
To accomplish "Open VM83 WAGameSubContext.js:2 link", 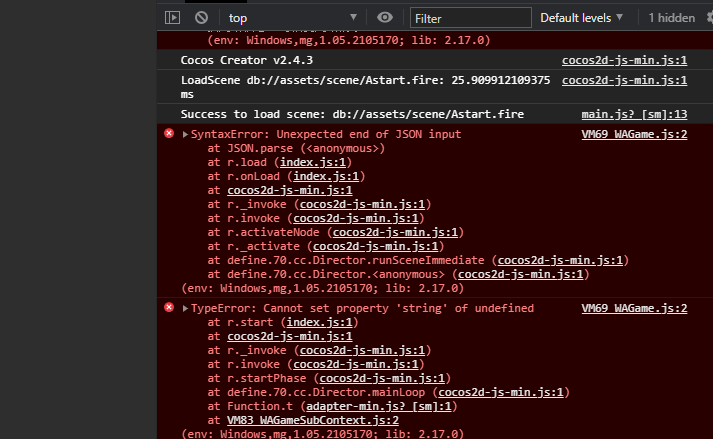I will click(313, 420).
